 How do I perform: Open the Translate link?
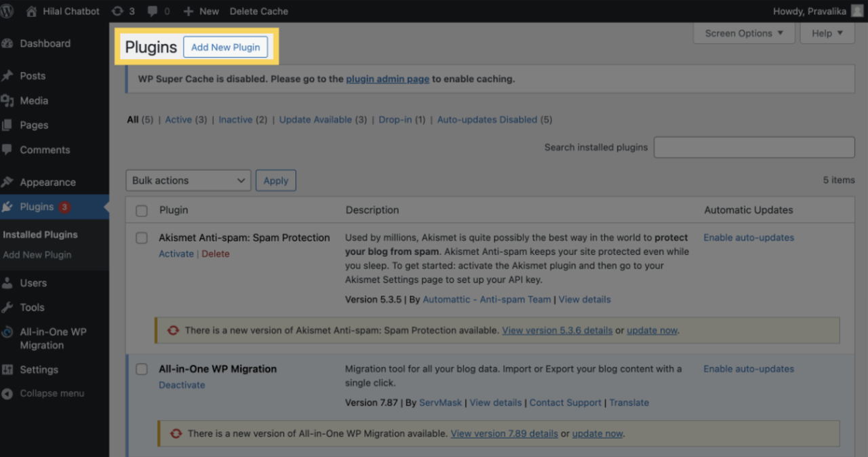point(629,402)
